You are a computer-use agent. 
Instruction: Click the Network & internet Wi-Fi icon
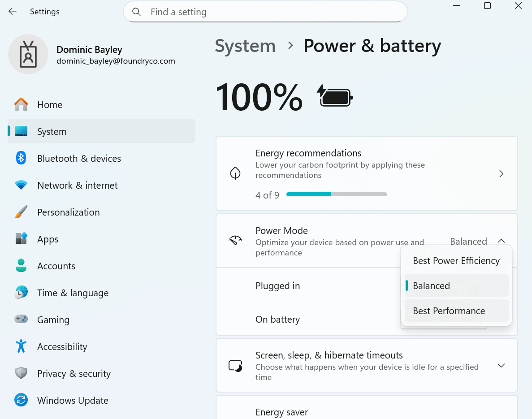point(21,185)
